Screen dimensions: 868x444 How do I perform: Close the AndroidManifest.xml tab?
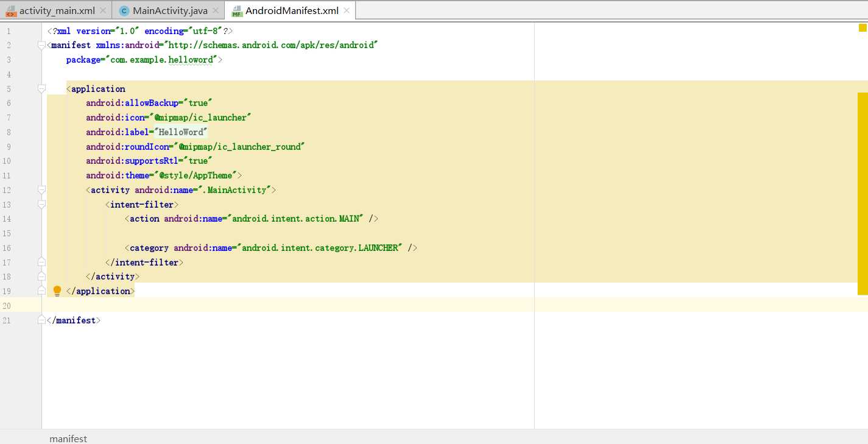pos(347,10)
